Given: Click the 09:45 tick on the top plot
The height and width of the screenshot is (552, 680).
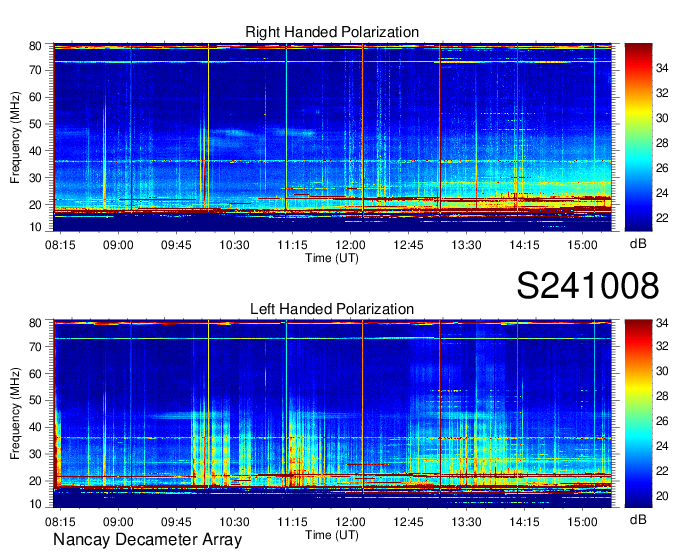Looking at the screenshot, I should point(176,245).
